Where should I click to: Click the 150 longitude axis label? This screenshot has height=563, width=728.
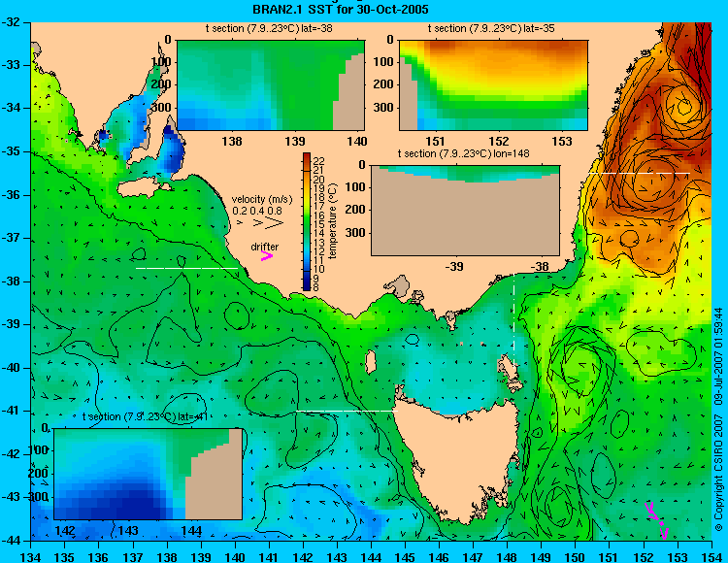click(576, 557)
